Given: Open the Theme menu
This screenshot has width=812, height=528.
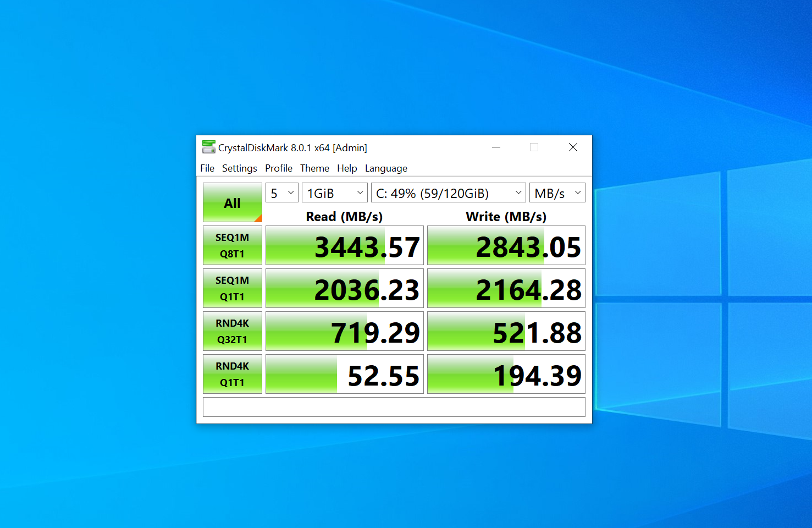Looking at the screenshot, I should [314, 168].
